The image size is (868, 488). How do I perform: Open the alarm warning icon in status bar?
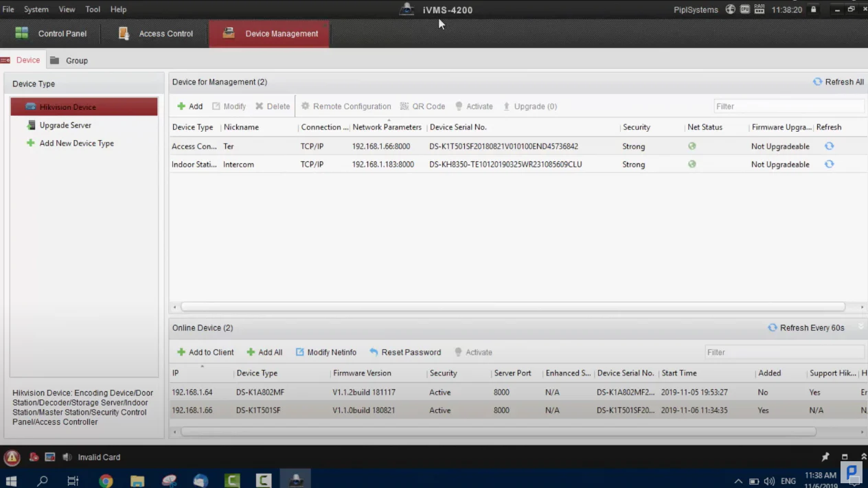[x=12, y=457]
